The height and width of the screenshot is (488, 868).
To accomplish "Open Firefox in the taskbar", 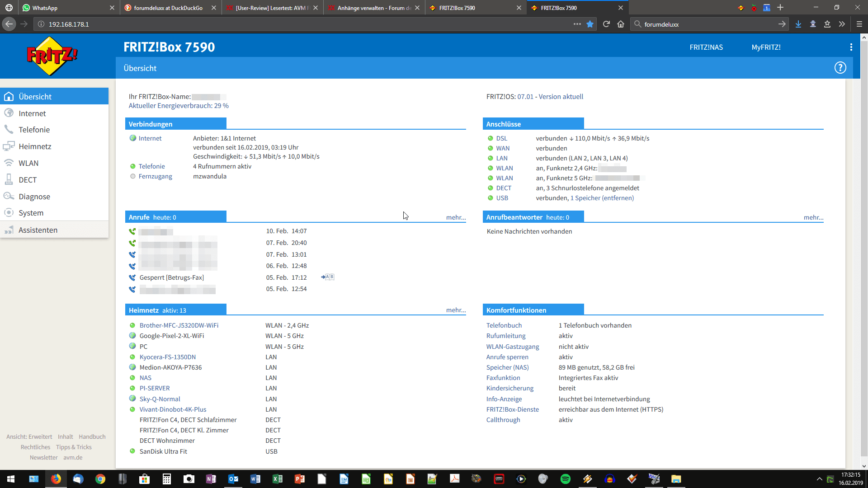I will tap(56, 479).
